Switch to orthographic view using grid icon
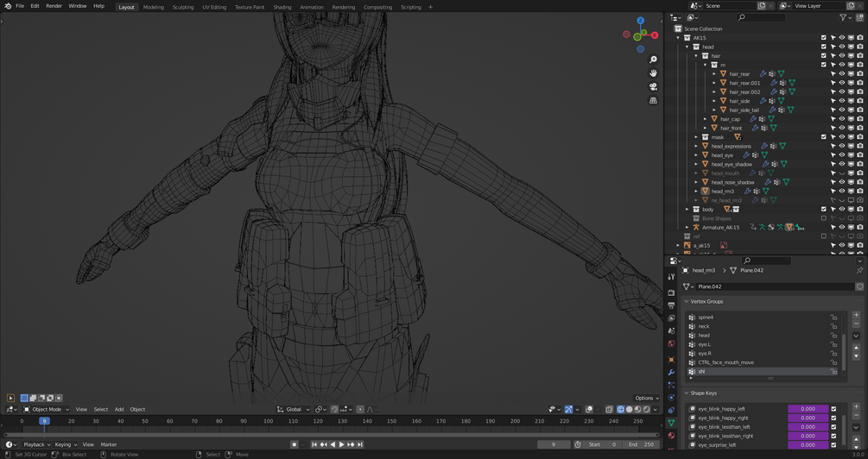 pyautogui.click(x=654, y=101)
